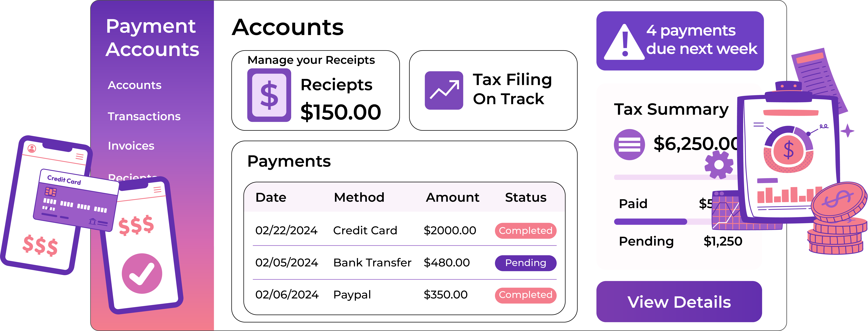Open Transactions in the sidebar
Image resolution: width=868 pixels, height=331 pixels.
point(144,116)
